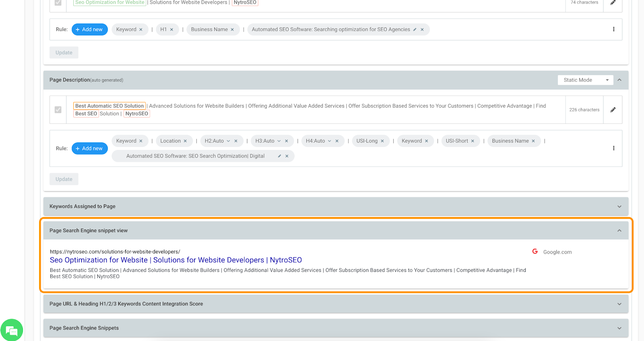Image resolution: width=644 pixels, height=341 pixels.
Task: Remove H2:Auto chip from description rule
Action: 236,141
